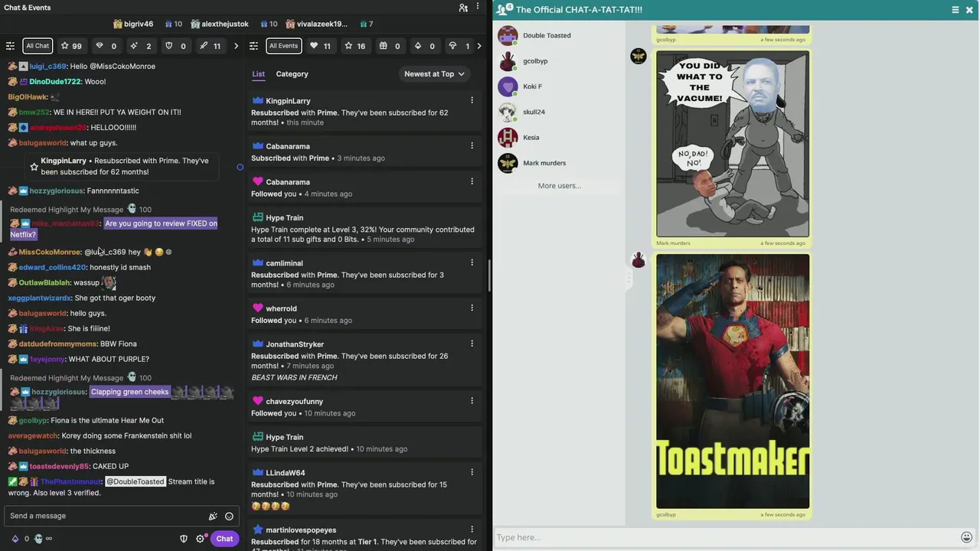Open more options for wherrold event
The width and height of the screenshot is (980, 551).
[x=472, y=308]
